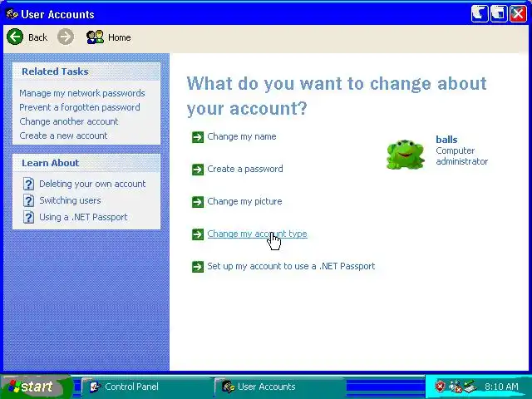532x399 pixels.
Task: Click help icon beside Deleting your own account
Action: [x=28, y=184]
